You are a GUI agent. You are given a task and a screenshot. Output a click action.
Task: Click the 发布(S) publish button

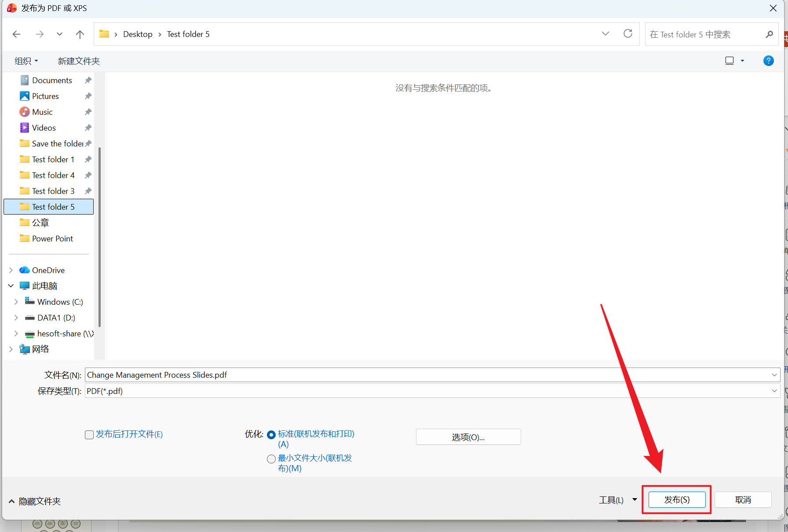pyautogui.click(x=677, y=500)
